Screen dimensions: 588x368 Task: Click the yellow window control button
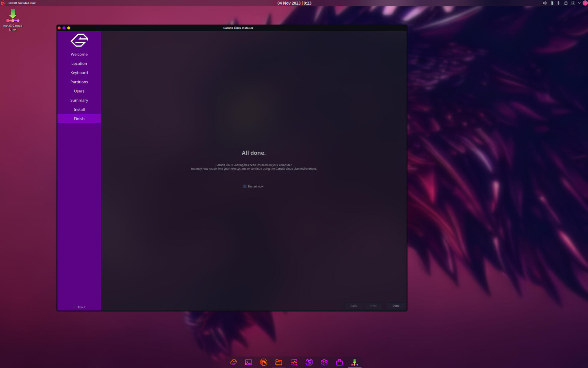(69, 28)
